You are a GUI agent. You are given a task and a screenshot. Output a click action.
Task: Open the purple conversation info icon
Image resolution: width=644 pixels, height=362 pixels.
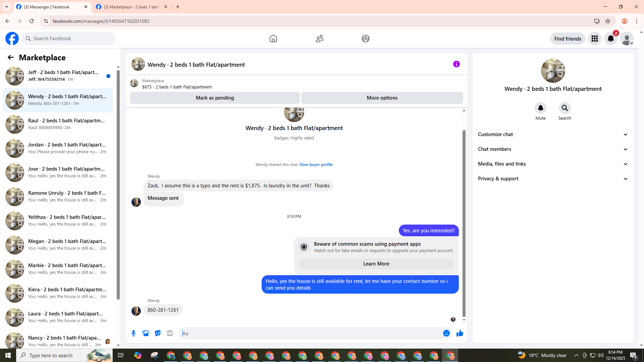point(456,64)
